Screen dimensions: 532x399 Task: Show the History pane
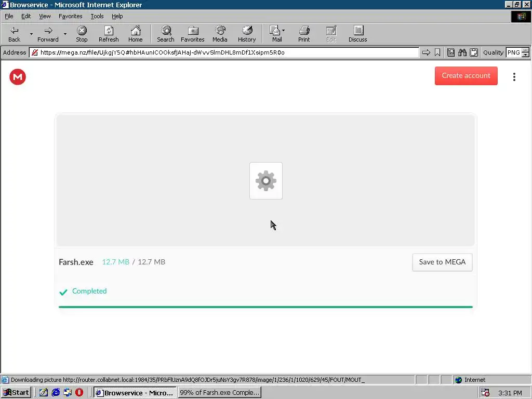[x=247, y=34]
